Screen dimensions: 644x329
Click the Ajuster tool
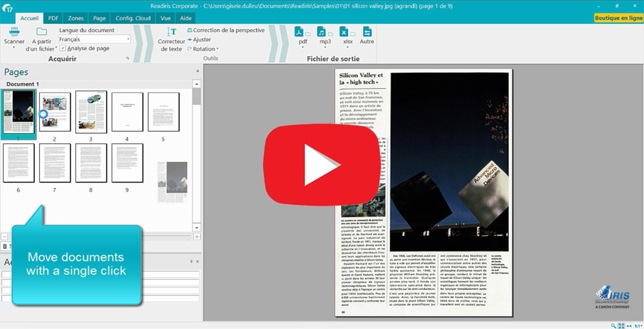click(x=199, y=40)
